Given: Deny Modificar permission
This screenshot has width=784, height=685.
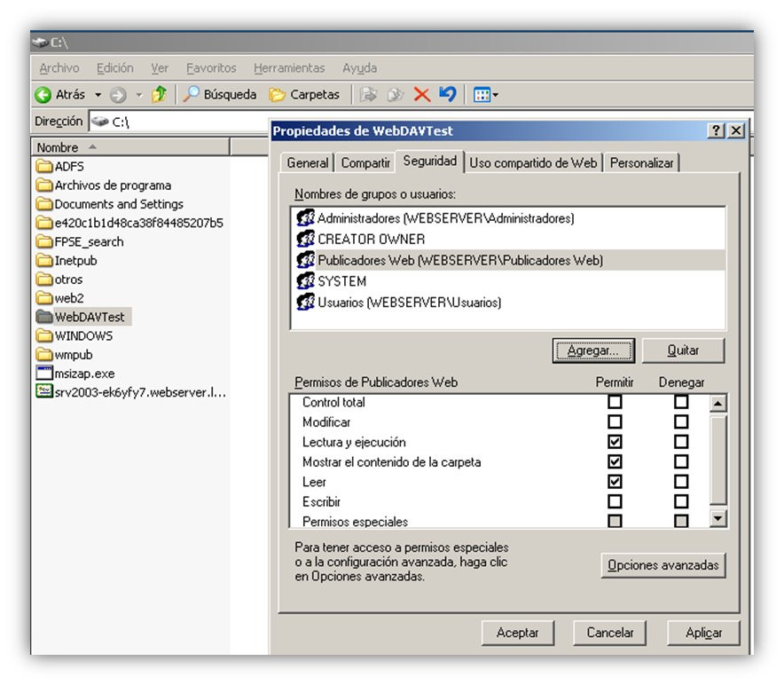Looking at the screenshot, I should point(681,421).
